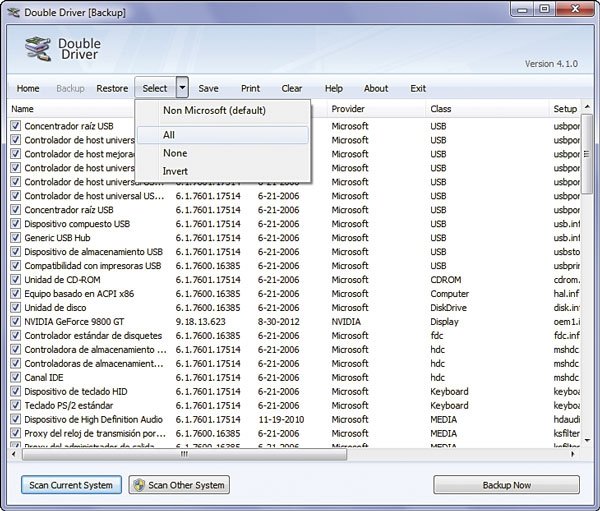The width and height of the screenshot is (600, 511).
Task: Toggle checkbox for Generic USB Hub
Action: [x=15, y=238]
